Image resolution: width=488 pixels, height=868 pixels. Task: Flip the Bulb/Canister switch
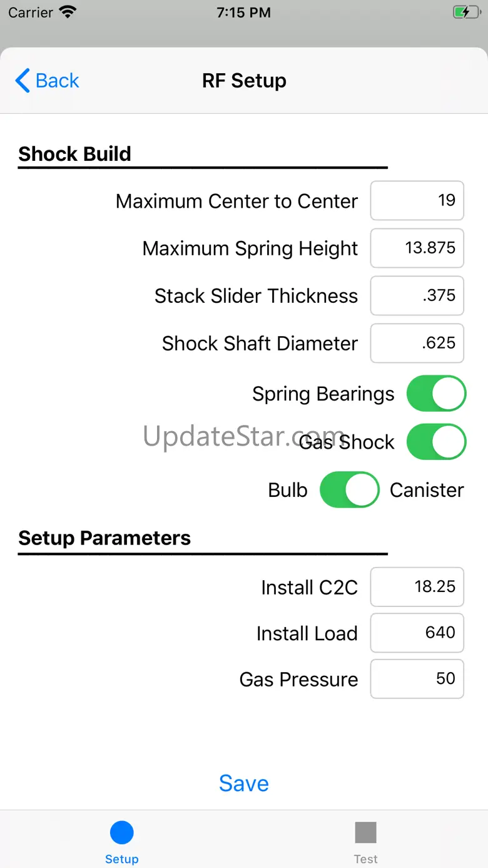[349, 489]
